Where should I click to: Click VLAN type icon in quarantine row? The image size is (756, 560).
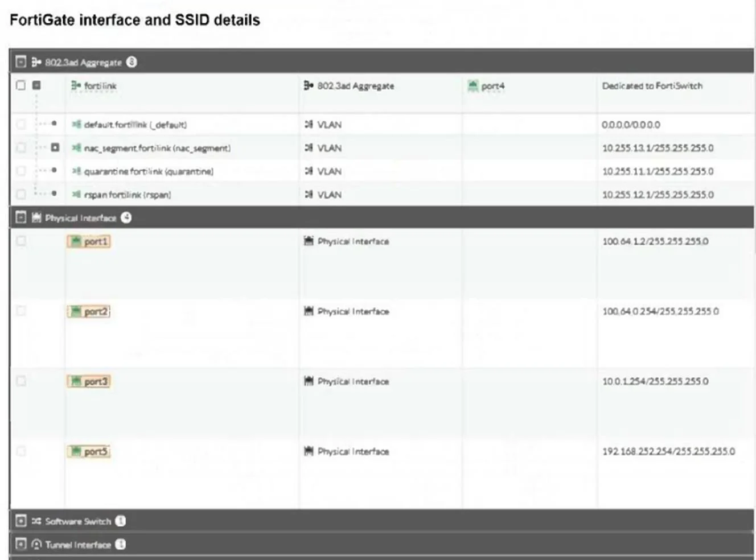tap(309, 171)
